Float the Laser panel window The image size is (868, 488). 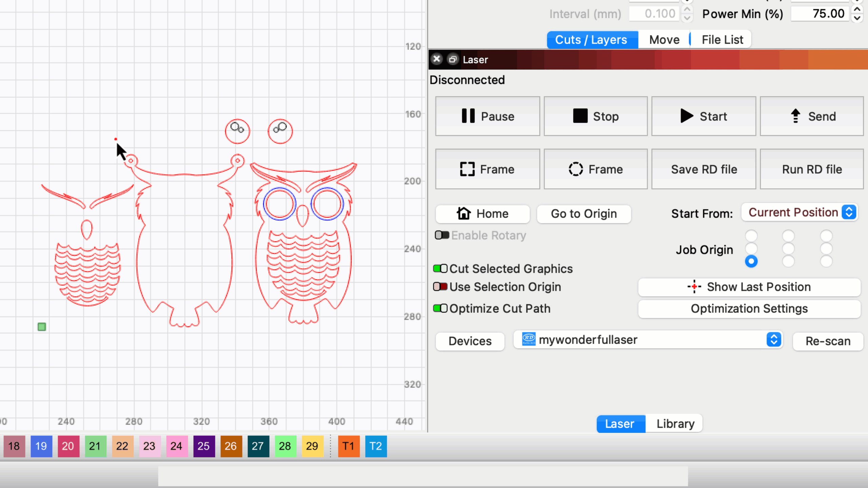click(x=453, y=60)
